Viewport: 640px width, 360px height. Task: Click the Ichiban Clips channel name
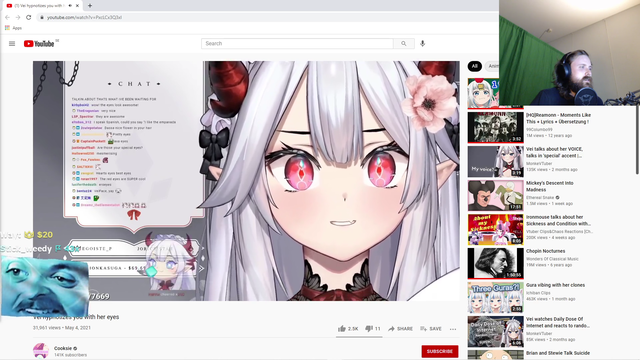538,293
